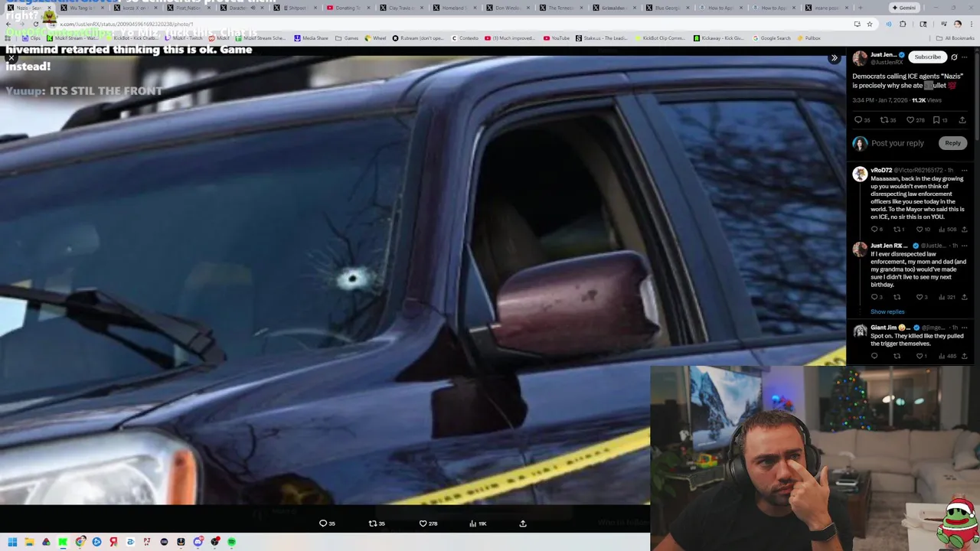The image size is (980, 551).
Task: Open File Explorer from taskbar
Action: [x=29, y=542]
